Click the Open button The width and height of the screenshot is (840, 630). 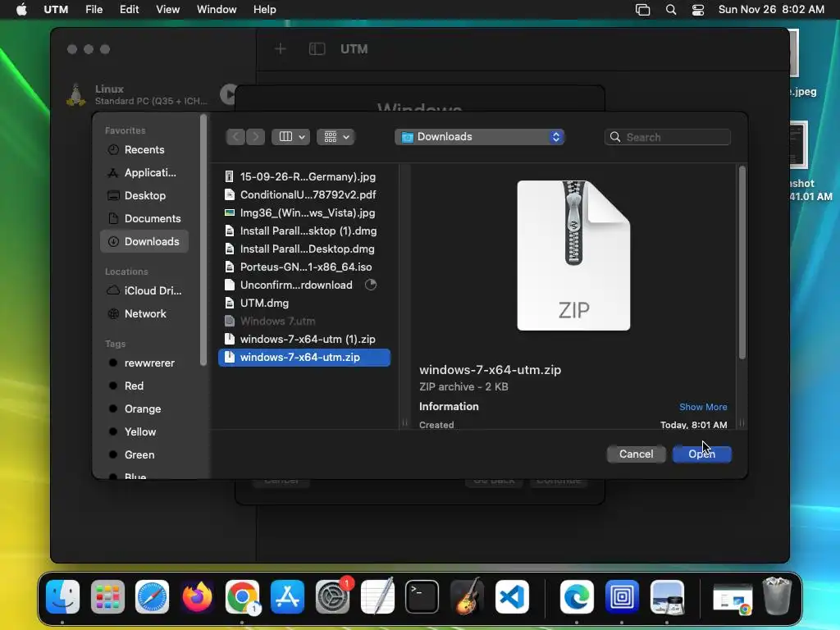click(x=702, y=454)
